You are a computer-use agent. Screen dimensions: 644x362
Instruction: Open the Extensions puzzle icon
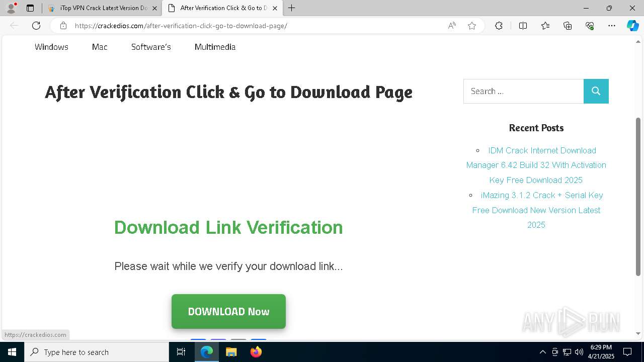tap(499, 26)
